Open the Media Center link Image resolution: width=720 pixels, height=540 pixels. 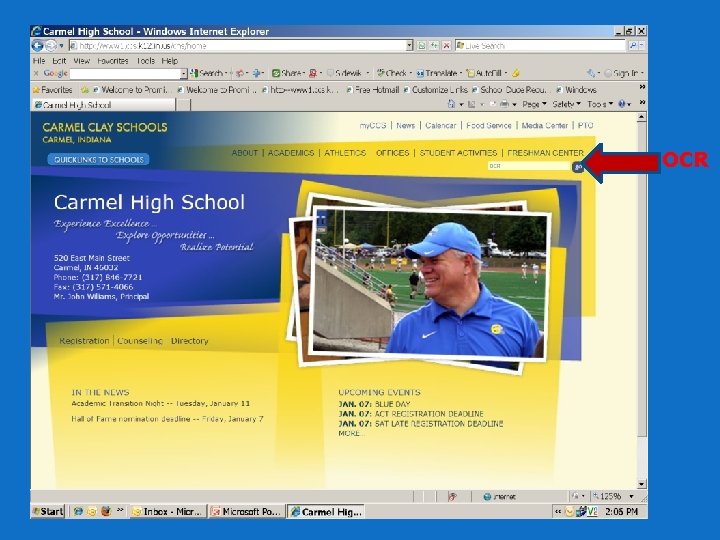point(545,125)
